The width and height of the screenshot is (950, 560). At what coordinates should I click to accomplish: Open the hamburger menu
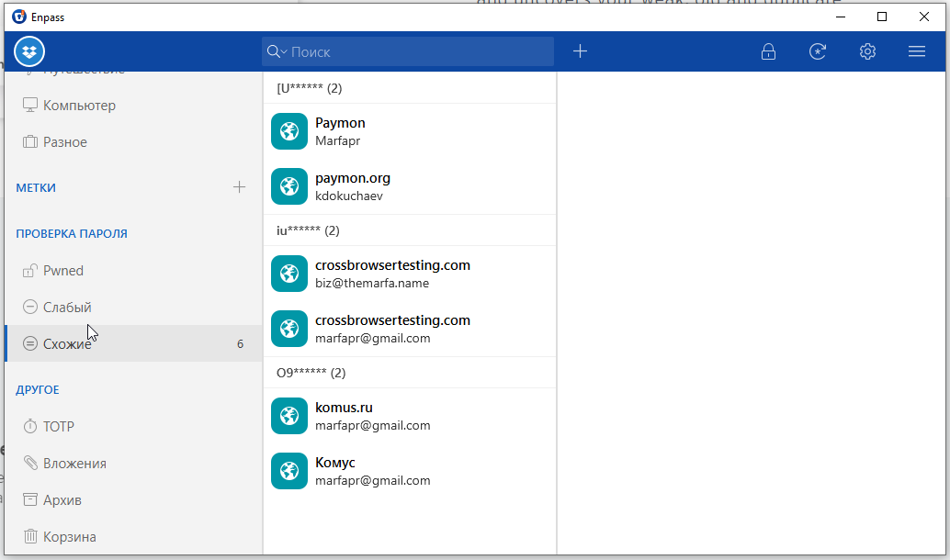click(x=917, y=51)
